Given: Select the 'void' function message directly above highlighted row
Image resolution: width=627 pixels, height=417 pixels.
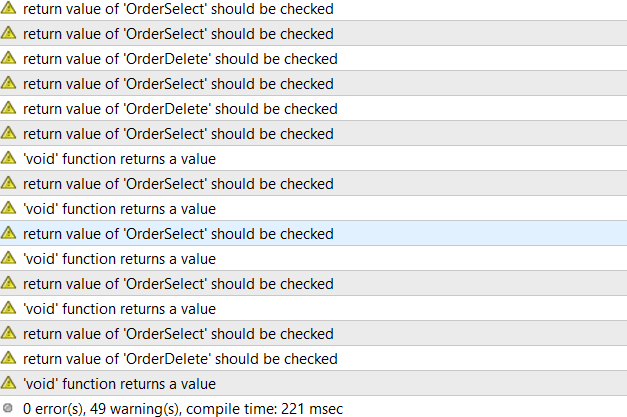Looking at the screenshot, I should click(120, 209).
